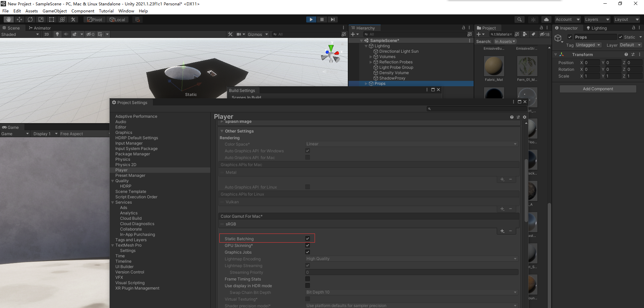Click the Add Component button

click(598, 89)
